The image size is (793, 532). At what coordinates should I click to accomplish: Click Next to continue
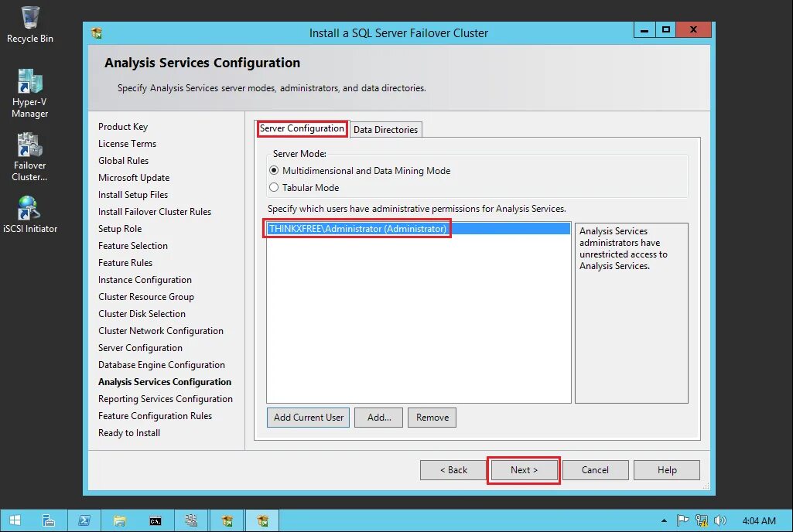click(x=524, y=470)
